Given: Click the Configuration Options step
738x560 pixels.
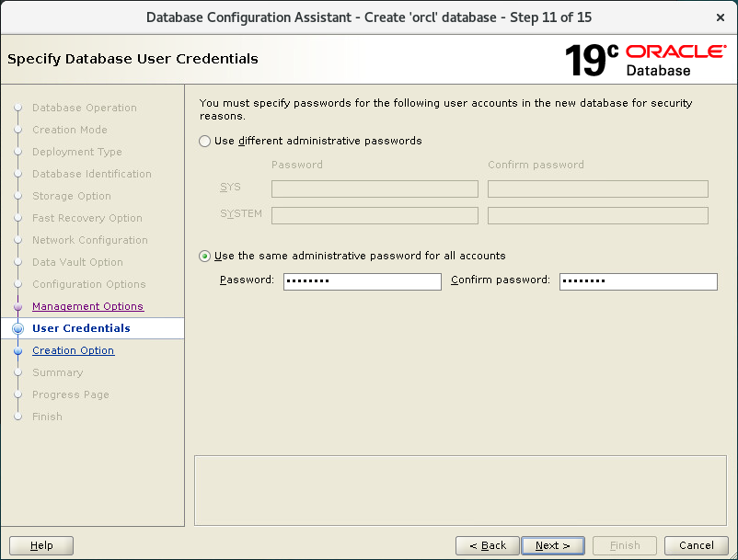Looking at the screenshot, I should tap(89, 284).
